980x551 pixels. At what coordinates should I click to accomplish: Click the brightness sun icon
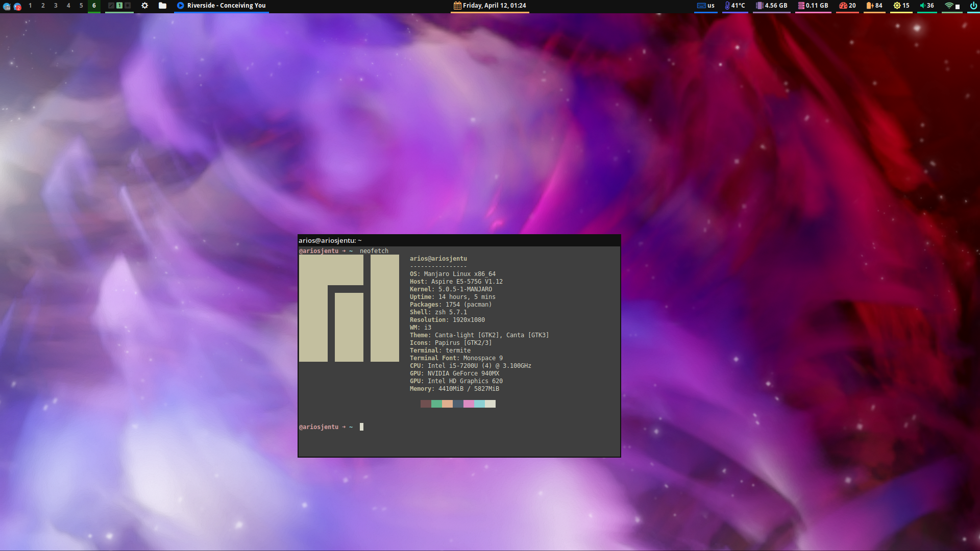897,6
